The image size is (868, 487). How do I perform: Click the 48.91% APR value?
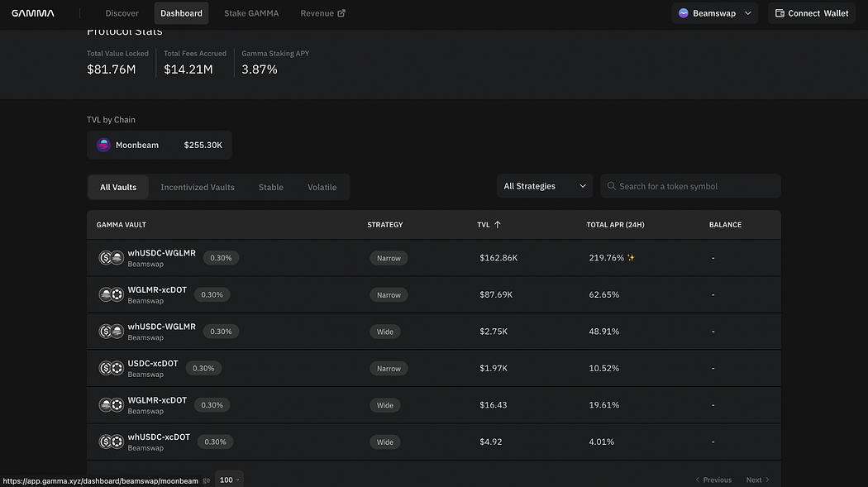[604, 332]
